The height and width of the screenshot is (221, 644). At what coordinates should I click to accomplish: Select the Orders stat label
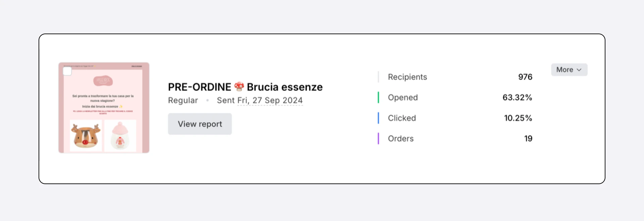point(400,139)
